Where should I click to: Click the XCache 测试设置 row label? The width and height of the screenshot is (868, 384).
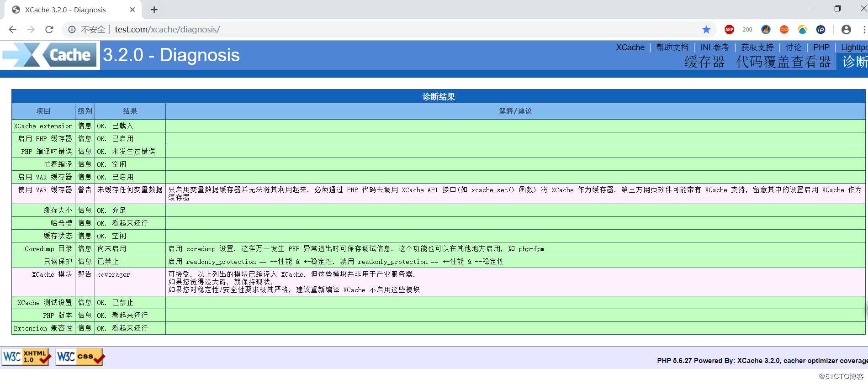click(x=45, y=303)
